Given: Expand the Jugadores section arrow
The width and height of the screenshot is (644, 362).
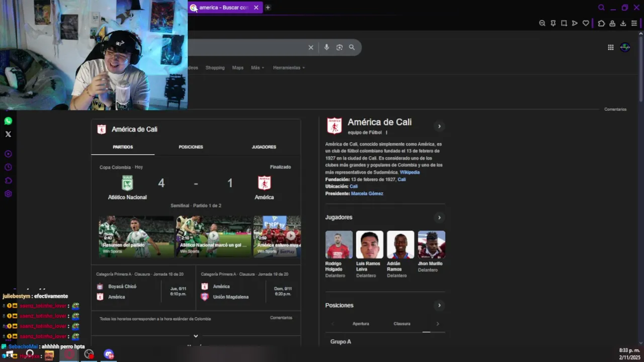Looking at the screenshot, I should coord(439,218).
